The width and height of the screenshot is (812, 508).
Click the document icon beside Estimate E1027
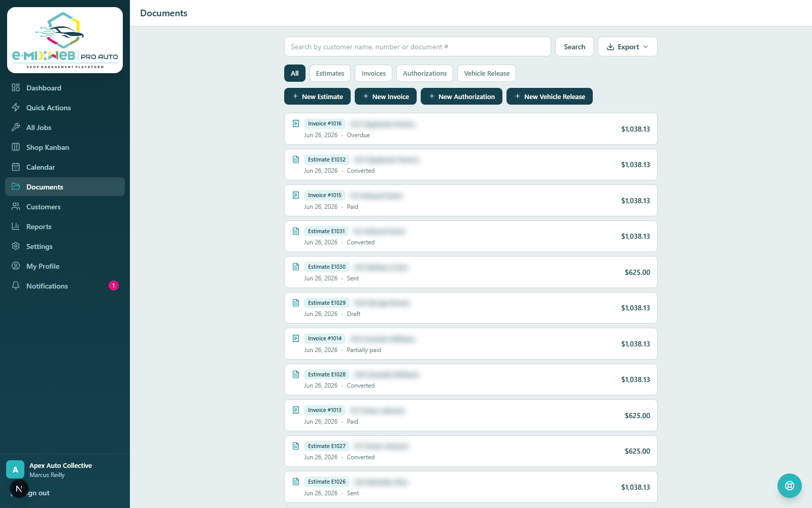pyautogui.click(x=296, y=446)
